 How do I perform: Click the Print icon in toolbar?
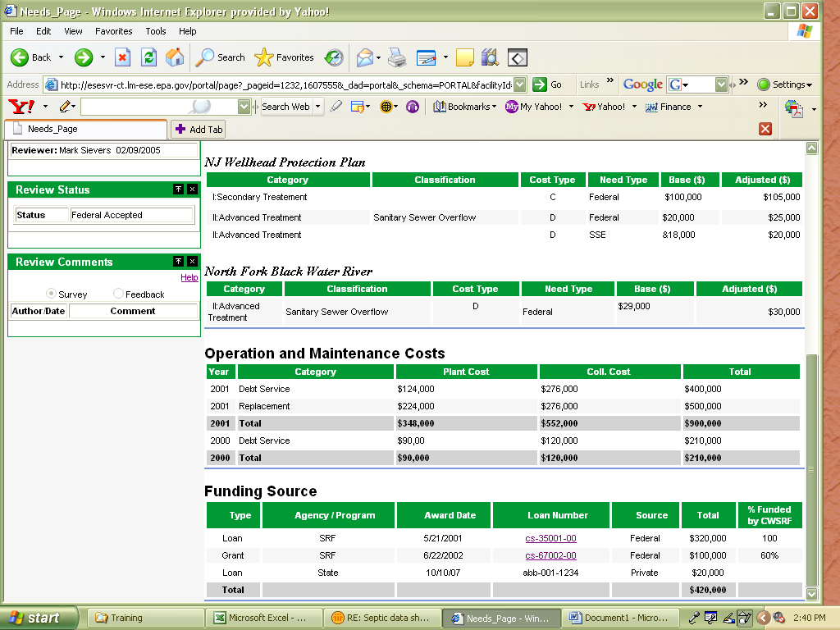(397, 57)
